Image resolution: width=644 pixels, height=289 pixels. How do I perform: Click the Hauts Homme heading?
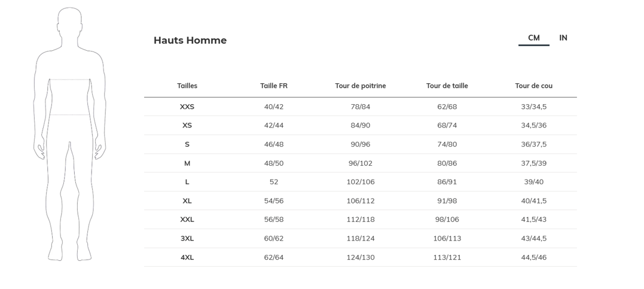[x=190, y=41]
